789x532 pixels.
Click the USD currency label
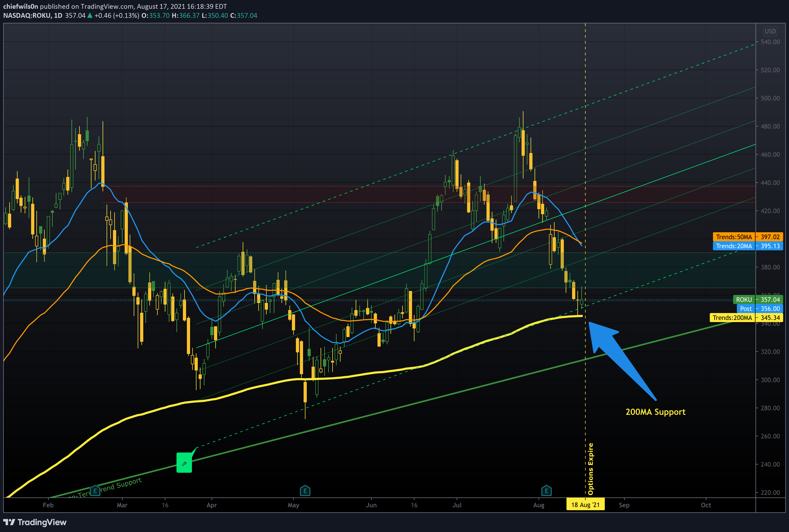click(770, 31)
